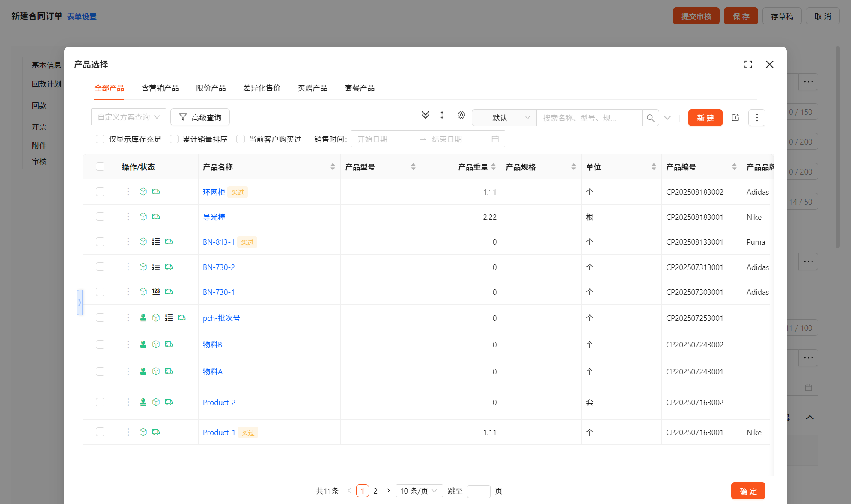This screenshot has width=851, height=504.
Task: Open the 环网柜 product link
Action: tap(214, 192)
